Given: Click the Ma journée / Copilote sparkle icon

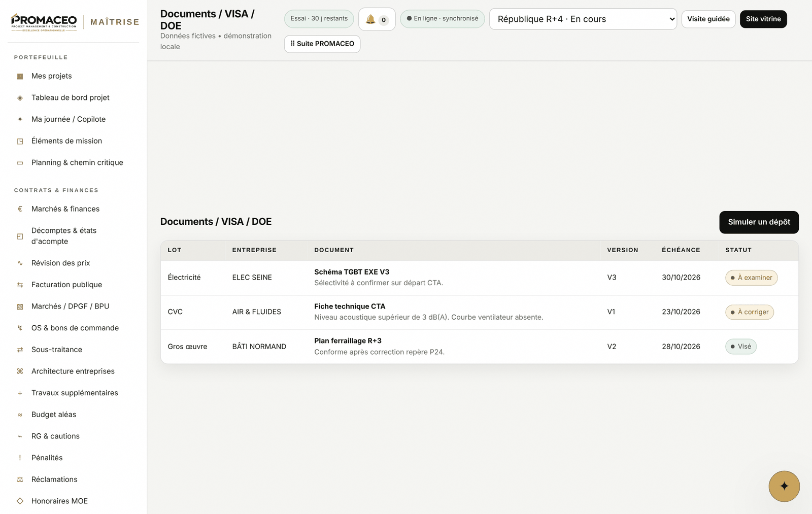Looking at the screenshot, I should (20, 119).
